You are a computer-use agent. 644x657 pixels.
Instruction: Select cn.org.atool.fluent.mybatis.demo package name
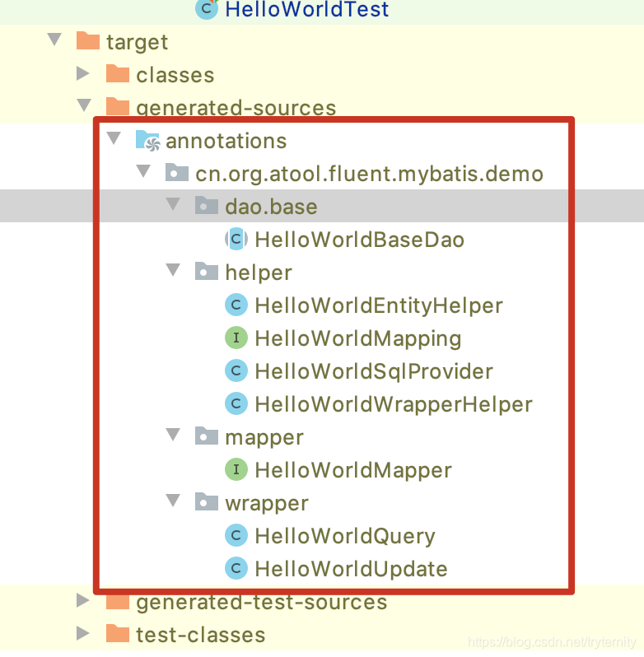(369, 174)
